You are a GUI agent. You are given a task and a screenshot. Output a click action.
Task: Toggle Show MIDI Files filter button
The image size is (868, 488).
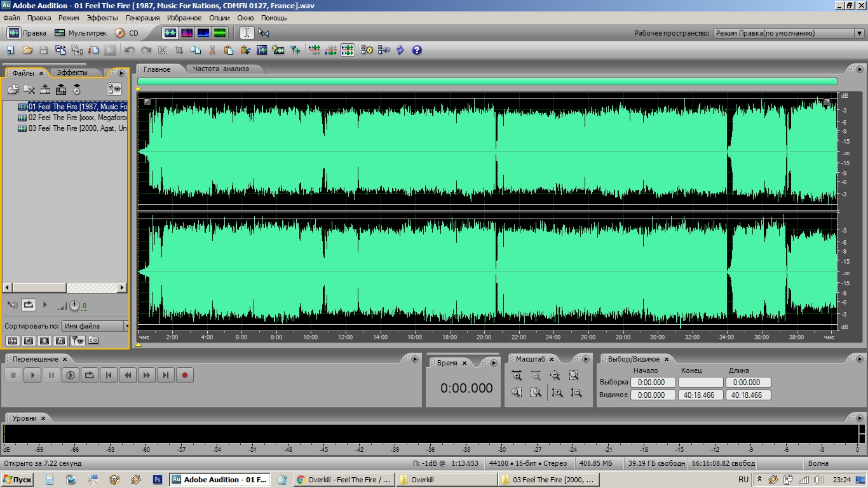(x=60, y=341)
